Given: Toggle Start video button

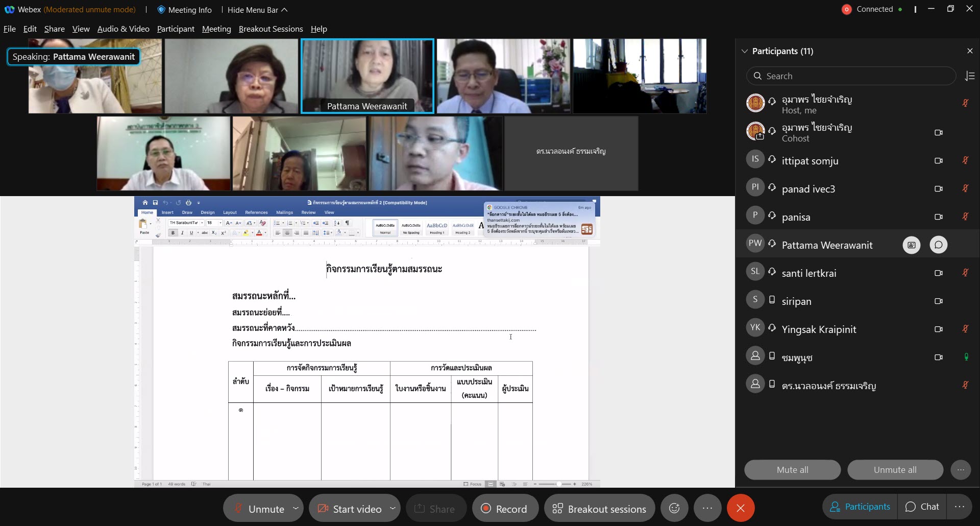Looking at the screenshot, I should point(350,509).
